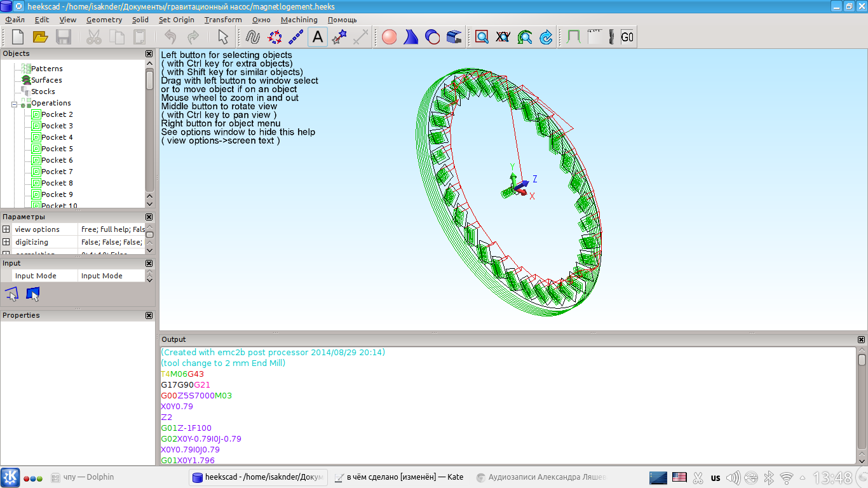
Task: Open the Machining menu
Action: point(299,20)
